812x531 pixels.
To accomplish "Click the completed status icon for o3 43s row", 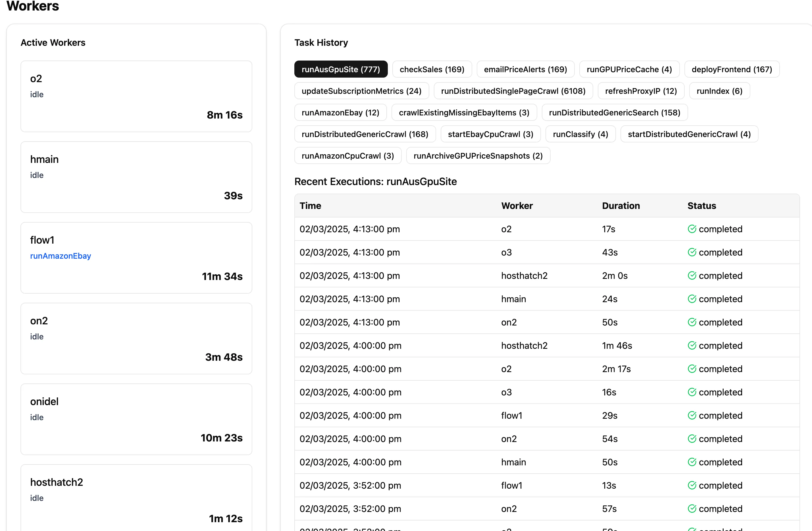I will pos(692,252).
